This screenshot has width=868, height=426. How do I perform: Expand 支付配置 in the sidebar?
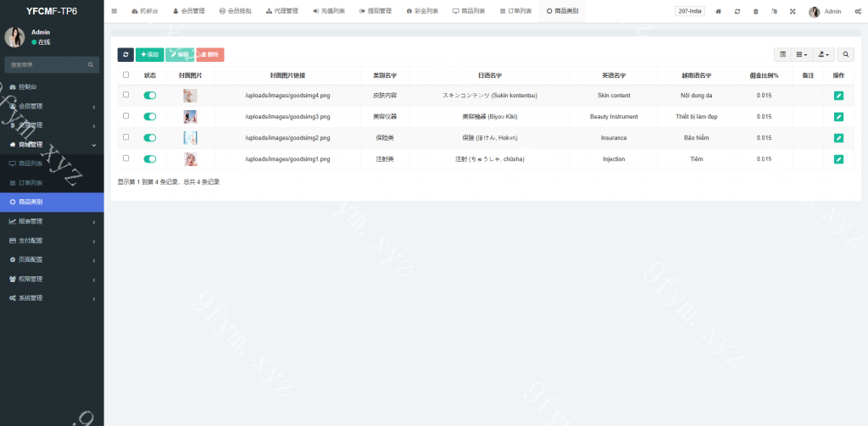click(52, 241)
